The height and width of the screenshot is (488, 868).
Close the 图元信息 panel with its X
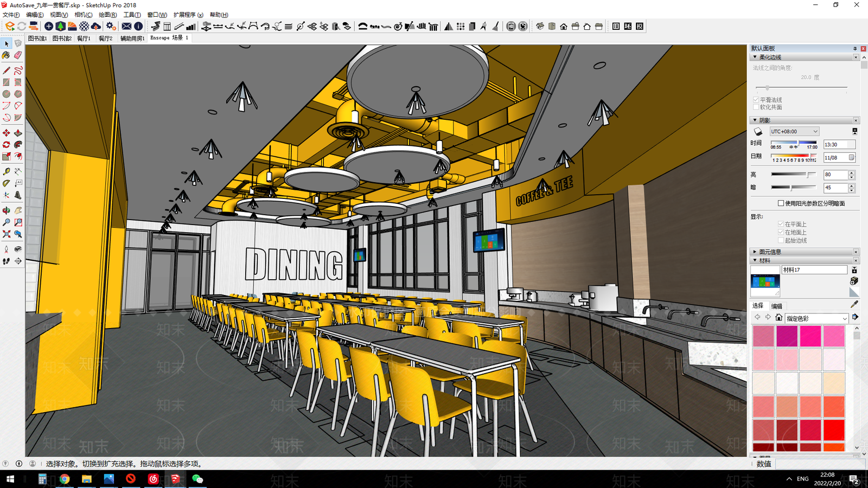tap(856, 252)
